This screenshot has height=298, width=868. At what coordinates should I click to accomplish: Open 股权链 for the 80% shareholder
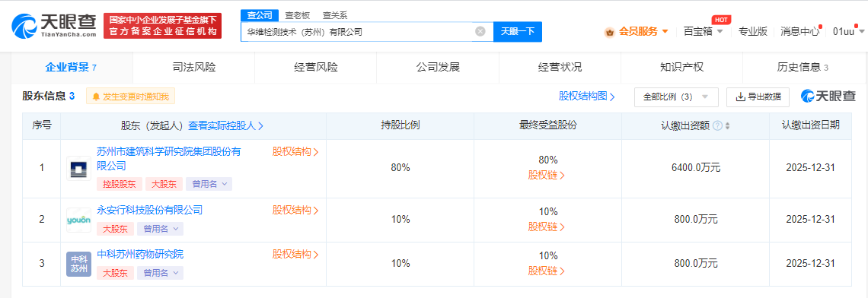[x=547, y=176]
